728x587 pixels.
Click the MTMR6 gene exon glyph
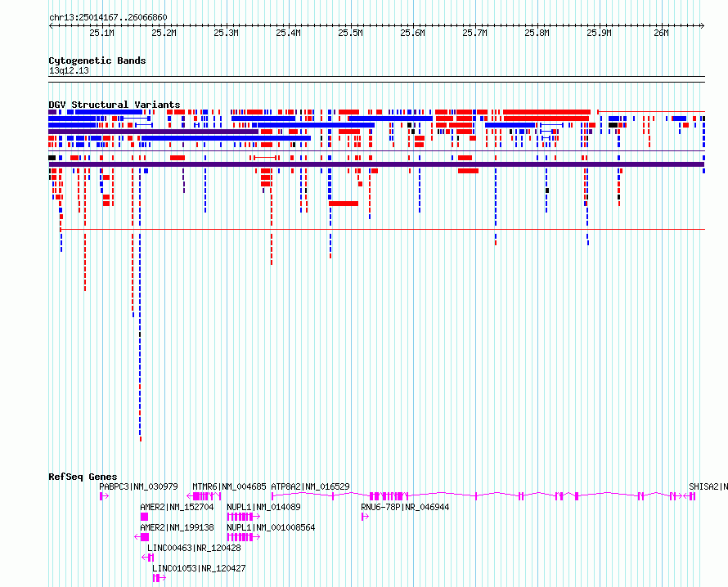(x=204, y=496)
